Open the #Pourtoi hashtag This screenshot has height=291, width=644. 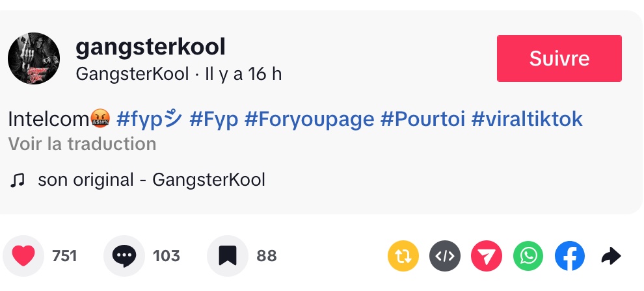[x=422, y=119]
